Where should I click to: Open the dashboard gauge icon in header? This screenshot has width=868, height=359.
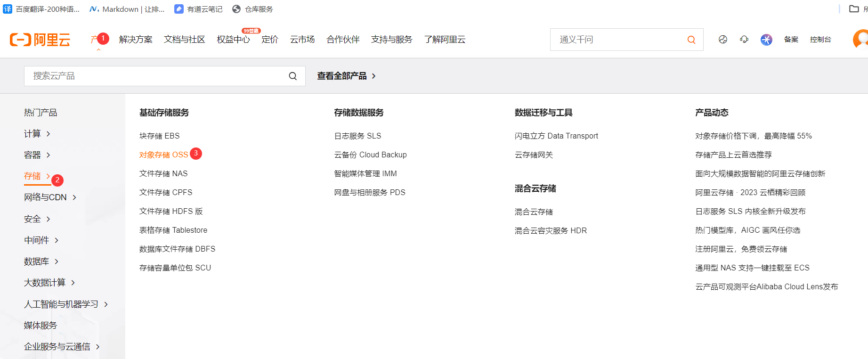(x=723, y=40)
